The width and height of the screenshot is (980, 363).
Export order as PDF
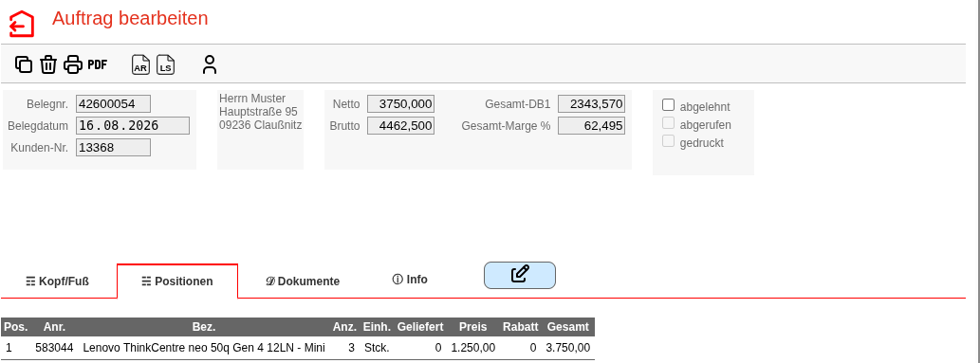98,64
